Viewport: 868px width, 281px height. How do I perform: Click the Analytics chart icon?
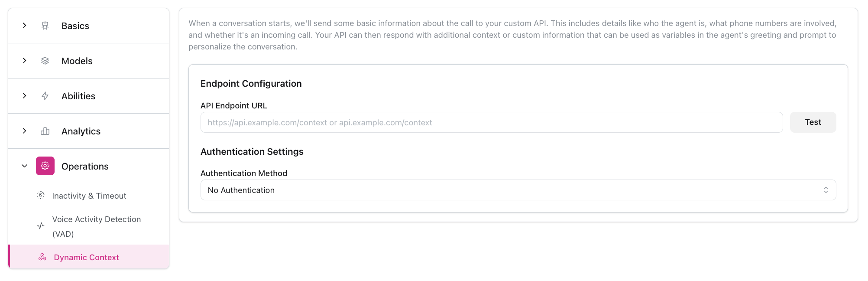tap(45, 131)
